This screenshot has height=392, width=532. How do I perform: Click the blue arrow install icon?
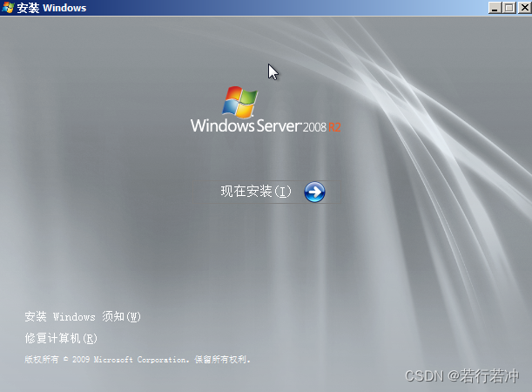[314, 193]
